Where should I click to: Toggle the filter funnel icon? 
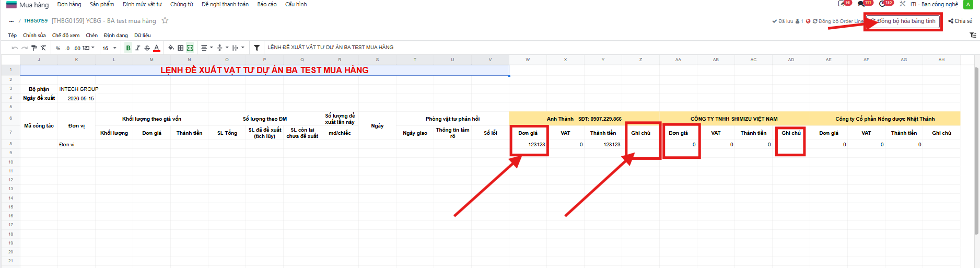click(x=256, y=48)
